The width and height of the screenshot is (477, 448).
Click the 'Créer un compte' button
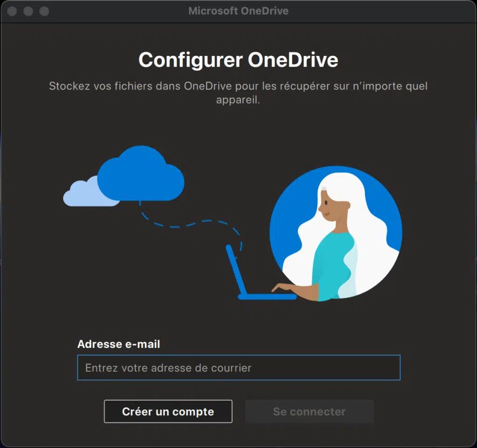click(168, 411)
